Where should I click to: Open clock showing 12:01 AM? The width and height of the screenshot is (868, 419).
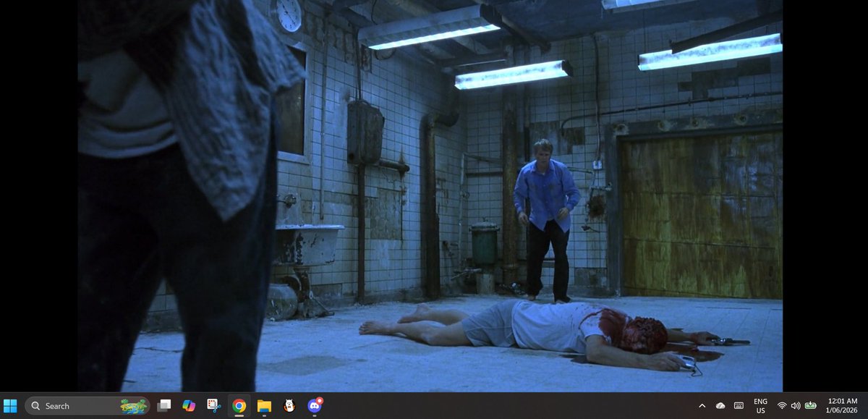[842, 406]
